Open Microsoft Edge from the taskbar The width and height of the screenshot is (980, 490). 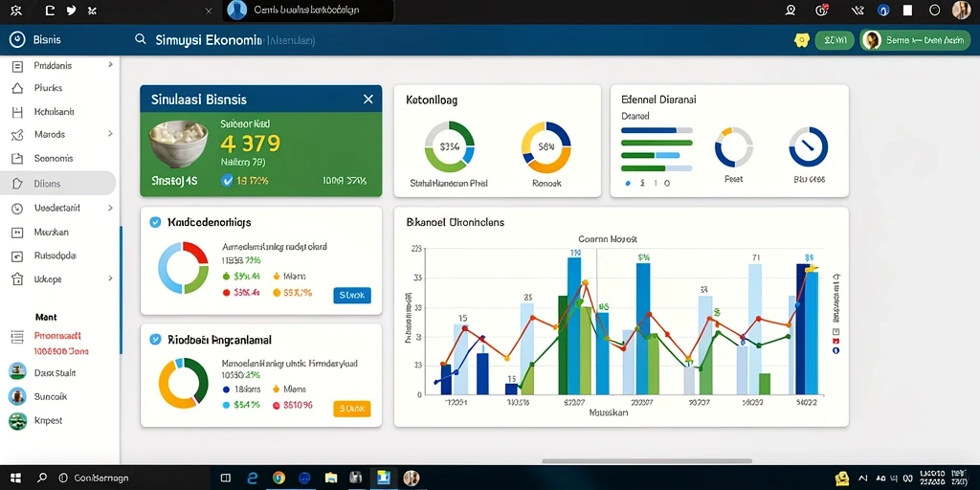253,479
